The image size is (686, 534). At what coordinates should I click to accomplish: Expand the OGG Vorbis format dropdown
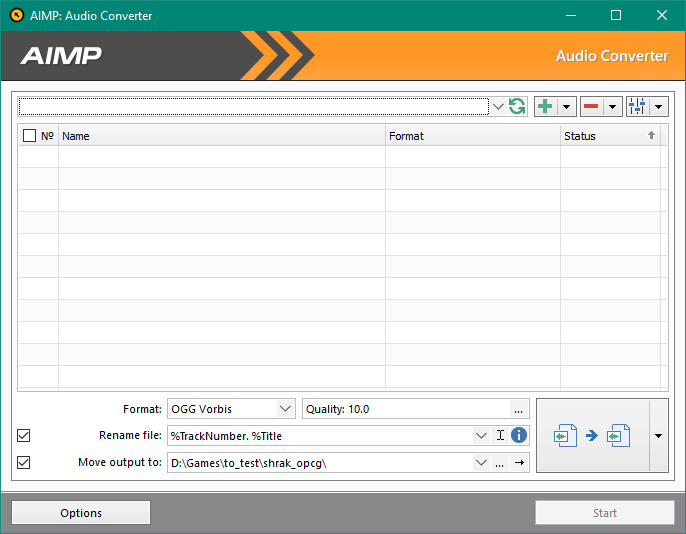[x=285, y=408]
